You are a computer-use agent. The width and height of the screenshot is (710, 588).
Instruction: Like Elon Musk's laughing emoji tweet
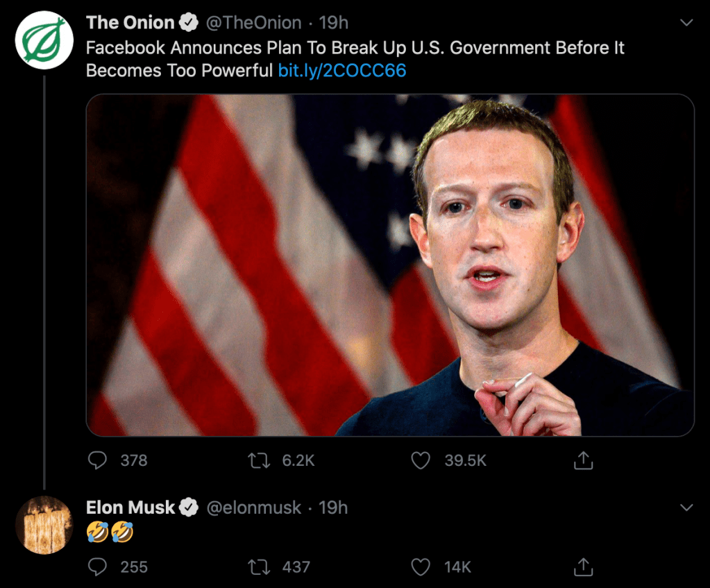pyautogui.click(x=421, y=567)
